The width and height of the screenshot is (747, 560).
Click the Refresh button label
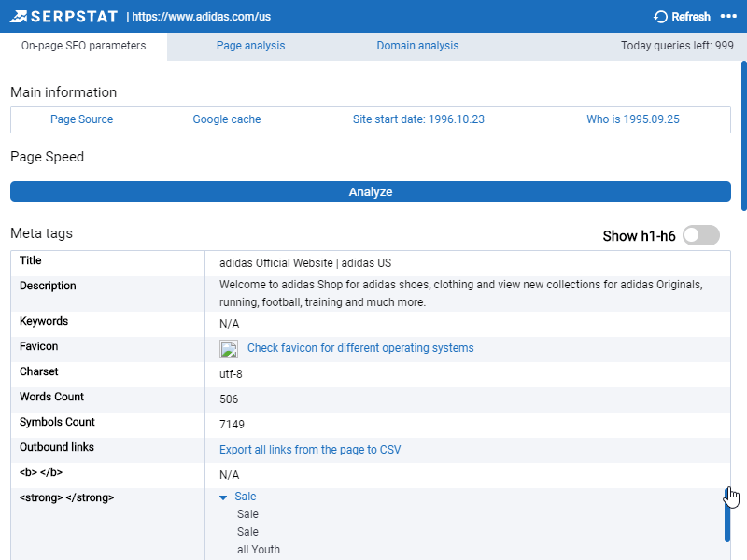click(x=691, y=17)
